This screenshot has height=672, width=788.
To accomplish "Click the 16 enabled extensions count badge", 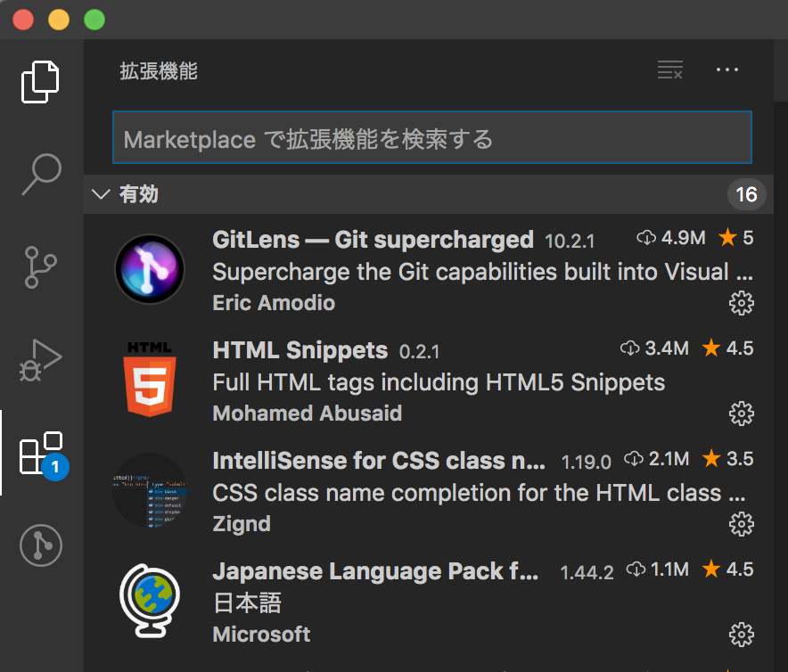I will tap(746, 194).
